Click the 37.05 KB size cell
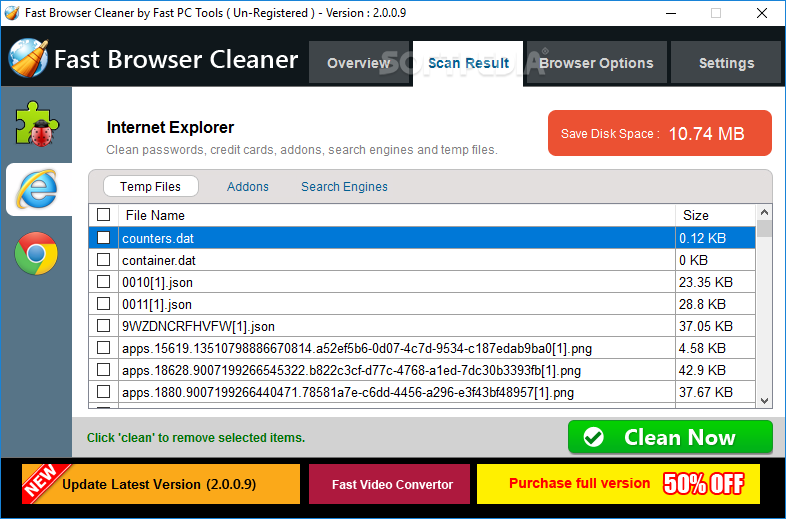This screenshot has height=519, width=786. [715, 326]
